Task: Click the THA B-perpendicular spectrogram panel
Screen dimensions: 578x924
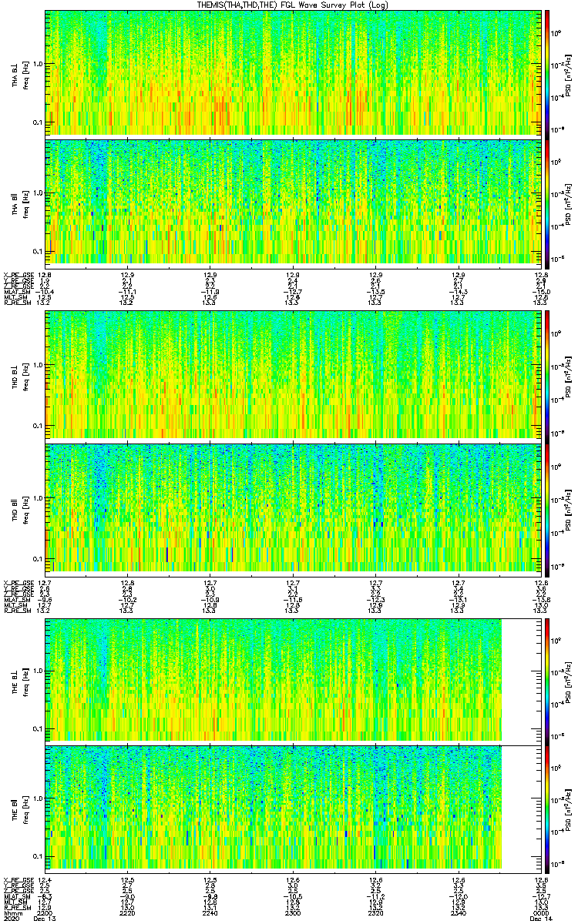Action: tap(293, 72)
